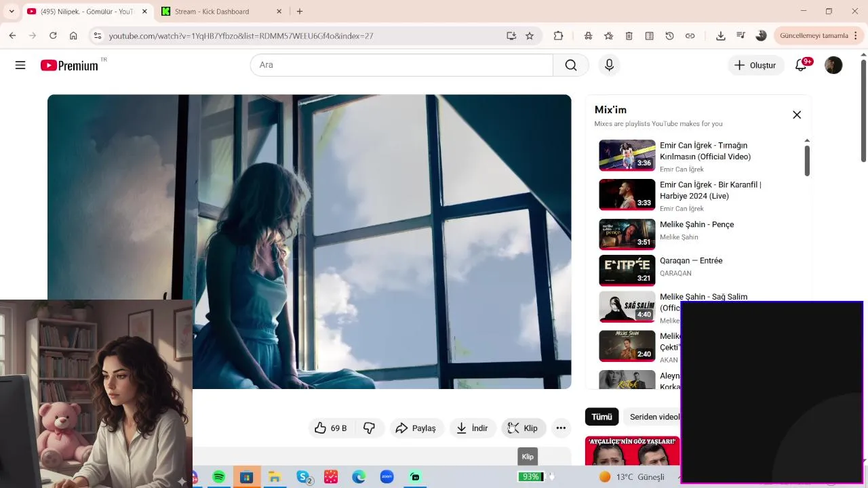Open 'AYÇALİÇE'NİN GÖZ YAŞLARI' video thumbnail
The width and height of the screenshot is (868, 488).
[633, 450]
